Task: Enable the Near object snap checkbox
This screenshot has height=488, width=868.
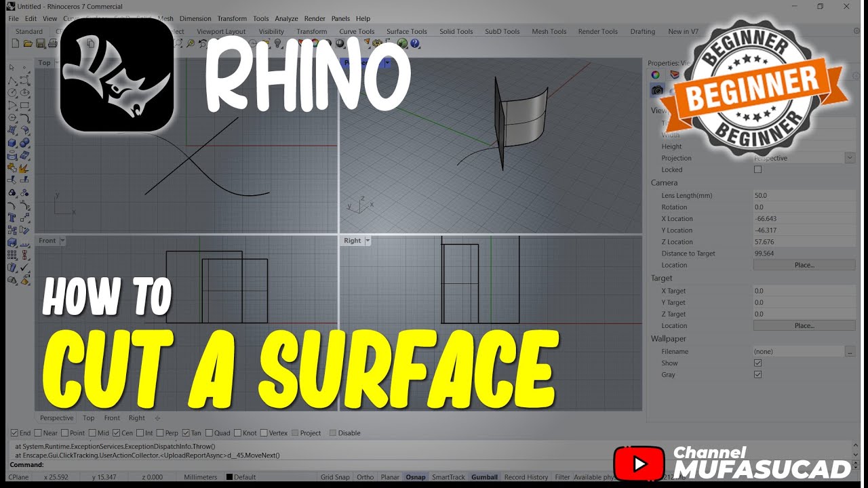Action: coord(37,433)
